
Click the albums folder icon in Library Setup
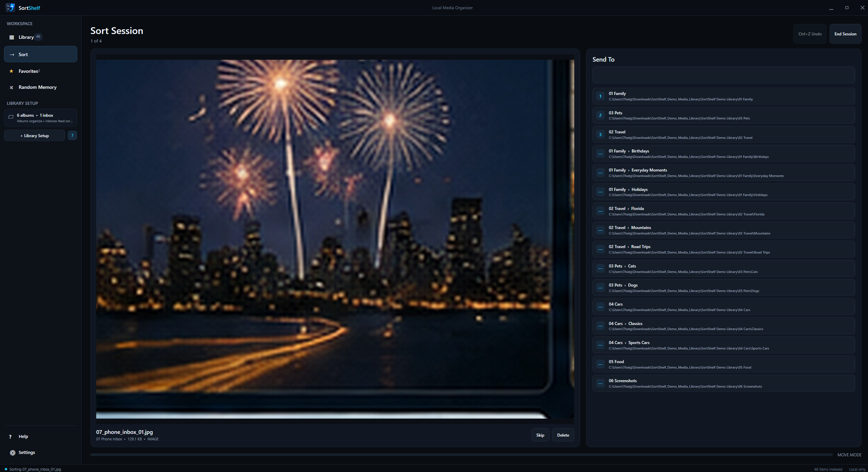tap(11, 117)
